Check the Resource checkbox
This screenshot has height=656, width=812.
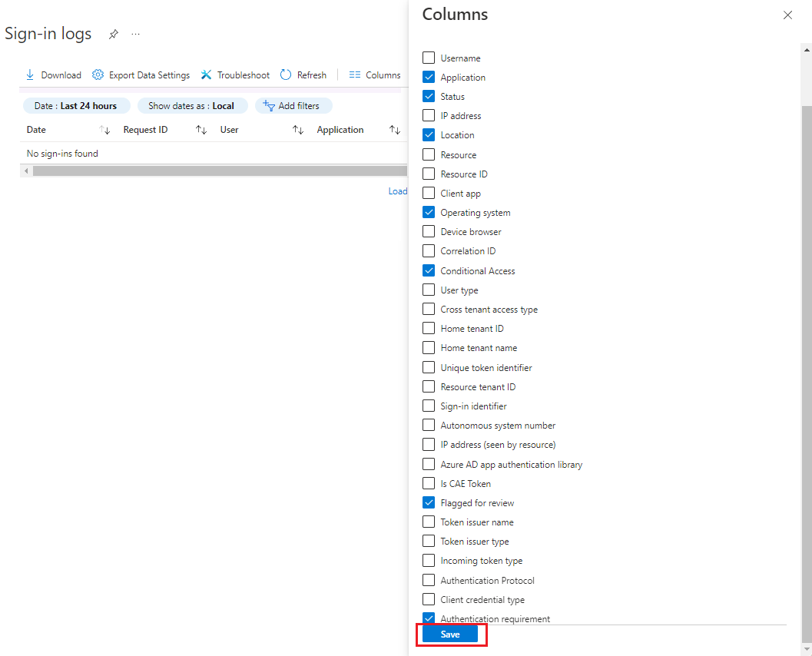(429, 155)
